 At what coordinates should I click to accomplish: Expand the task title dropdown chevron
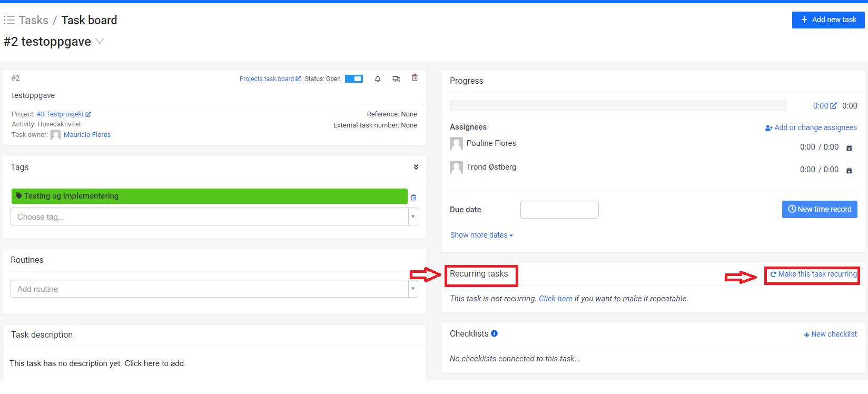pos(100,41)
